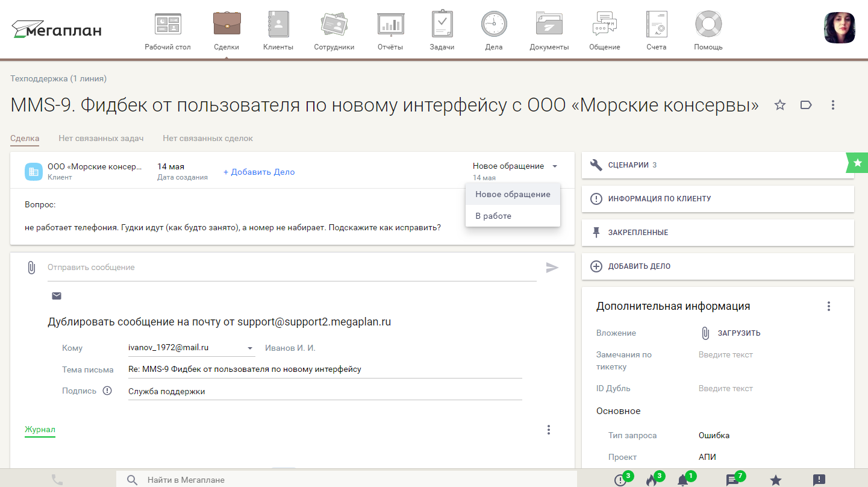This screenshot has width=868, height=487.
Task: Open the flame hot items icon
Action: tap(652, 480)
